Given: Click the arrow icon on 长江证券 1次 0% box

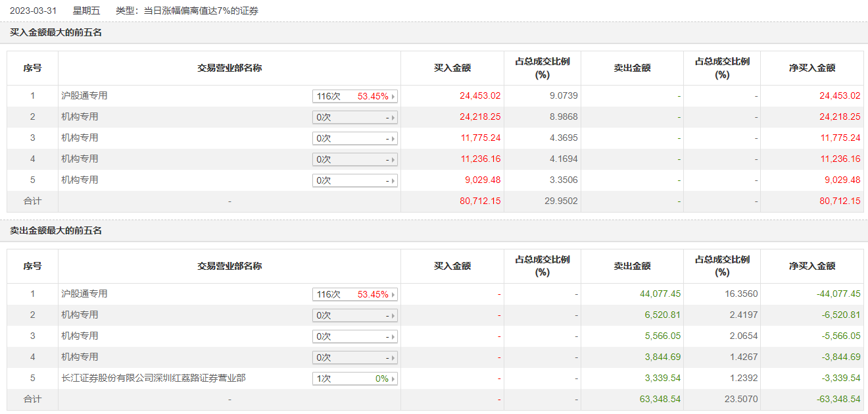Looking at the screenshot, I should click(x=393, y=379).
